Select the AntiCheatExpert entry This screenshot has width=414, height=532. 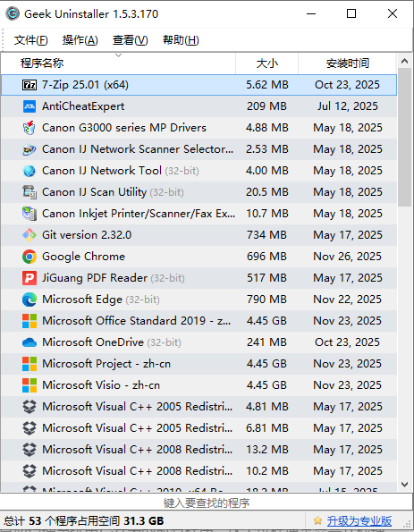coord(199,106)
